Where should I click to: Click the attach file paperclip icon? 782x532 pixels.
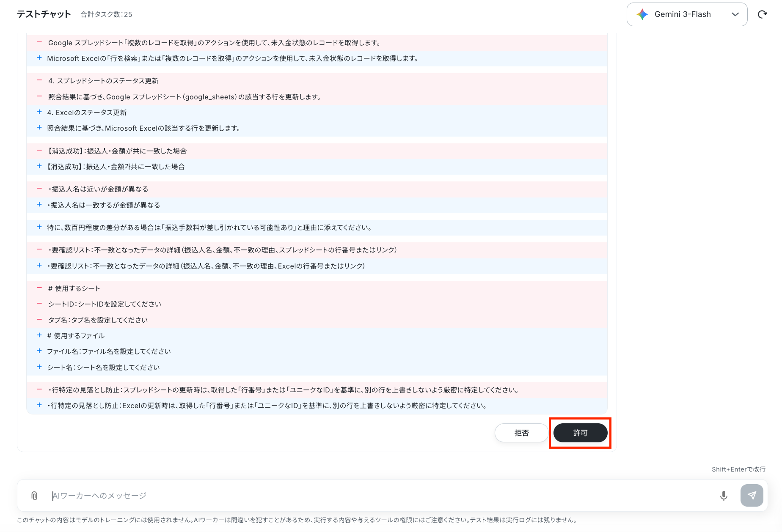pos(34,496)
